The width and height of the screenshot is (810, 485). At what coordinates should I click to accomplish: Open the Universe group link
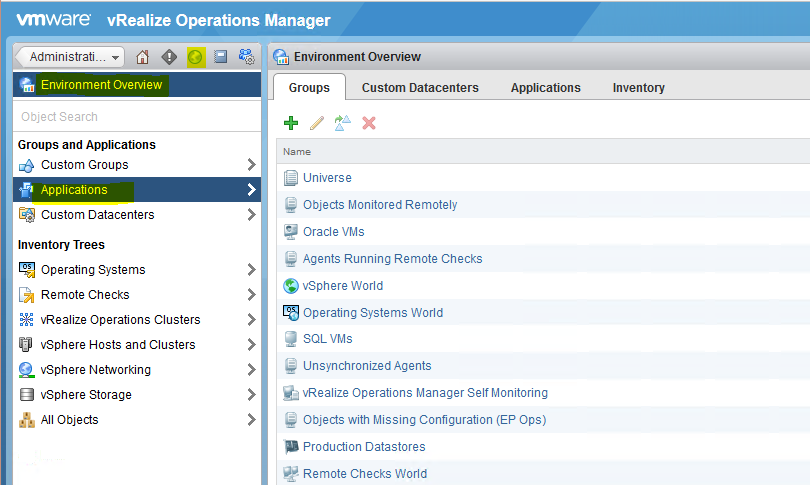click(x=327, y=178)
